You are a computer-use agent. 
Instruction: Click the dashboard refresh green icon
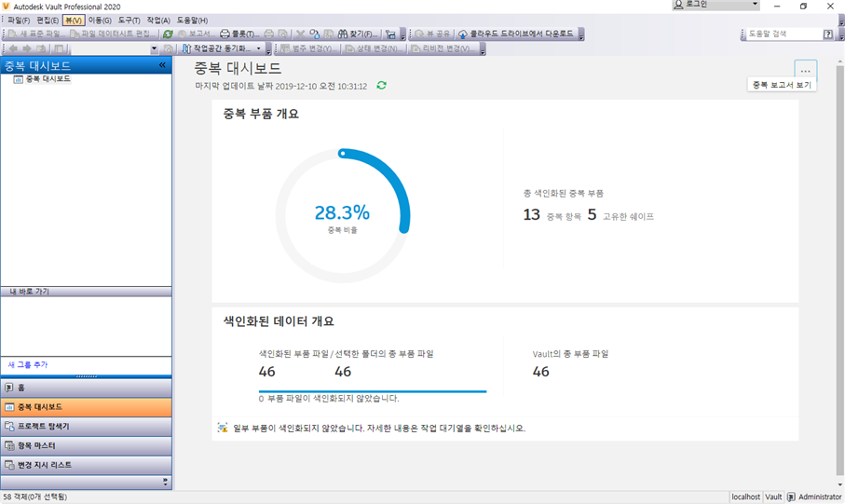point(382,86)
